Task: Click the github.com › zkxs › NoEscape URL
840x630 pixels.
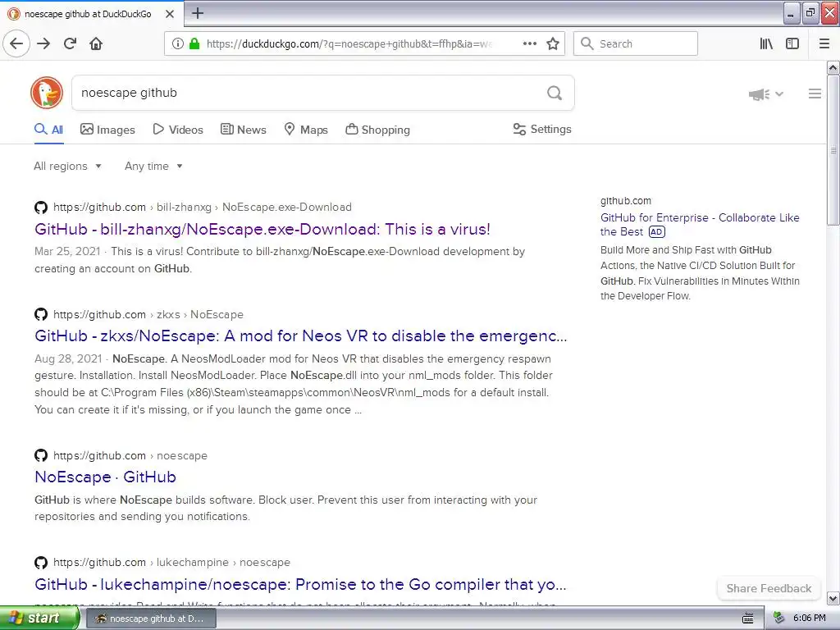Action: pyautogui.click(x=148, y=314)
